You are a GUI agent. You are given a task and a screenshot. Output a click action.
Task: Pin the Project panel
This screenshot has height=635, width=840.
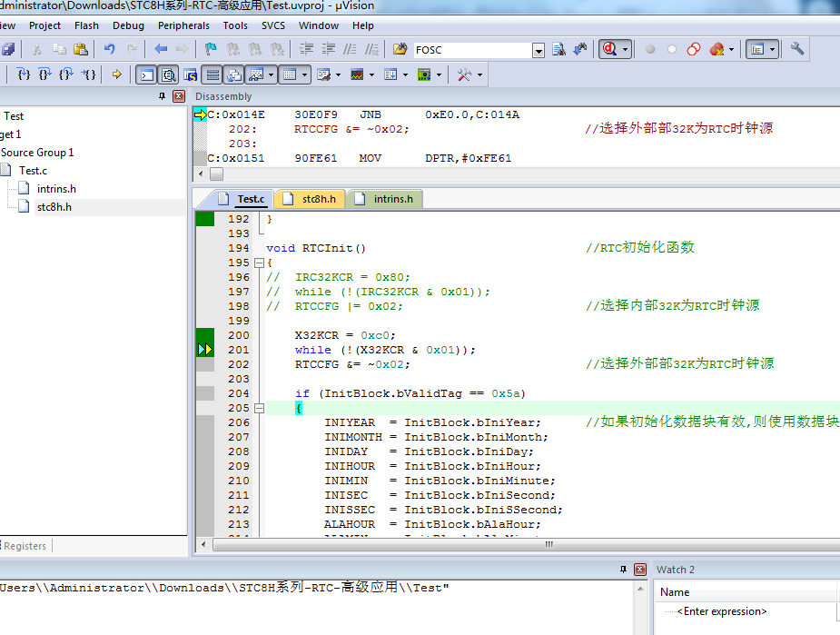(162, 96)
